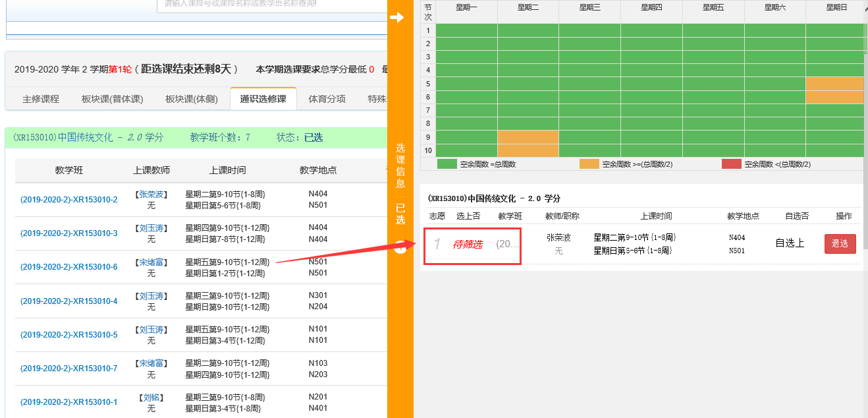The image size is (868, 418).
Task: Go to the 体育分项 tab
Action: [327, 99]
